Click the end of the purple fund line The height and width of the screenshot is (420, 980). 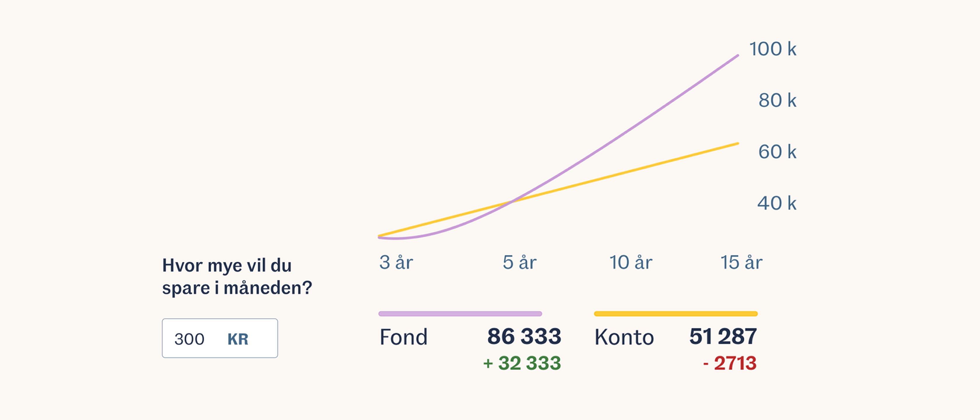(x=737, y=56)
